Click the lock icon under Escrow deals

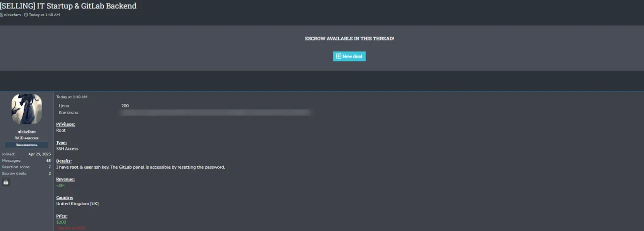point(6,183)
